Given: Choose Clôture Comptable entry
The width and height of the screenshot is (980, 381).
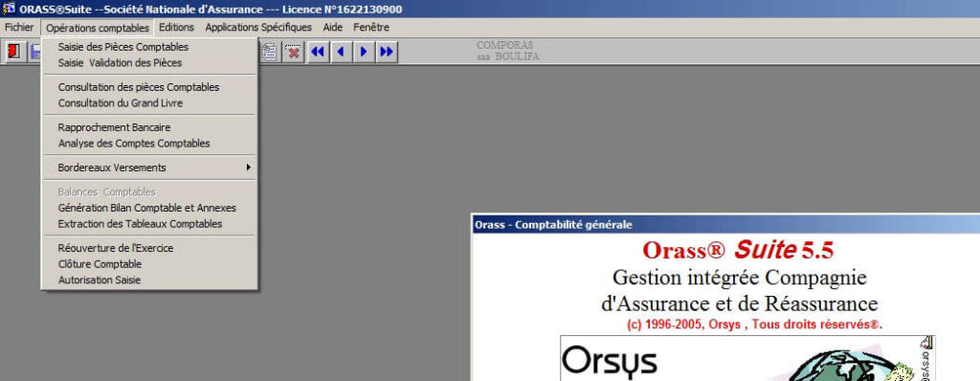Looking at the screenshot, I should pos(150,264).
